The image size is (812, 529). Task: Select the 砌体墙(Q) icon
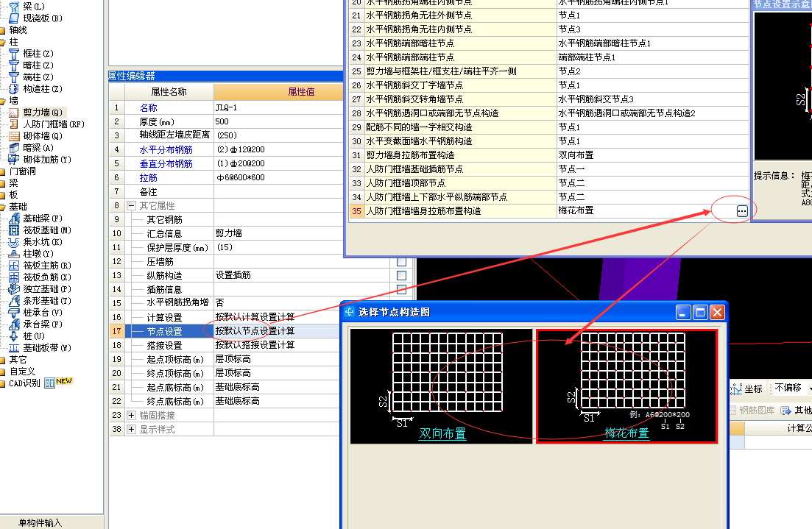click(14, 136)
